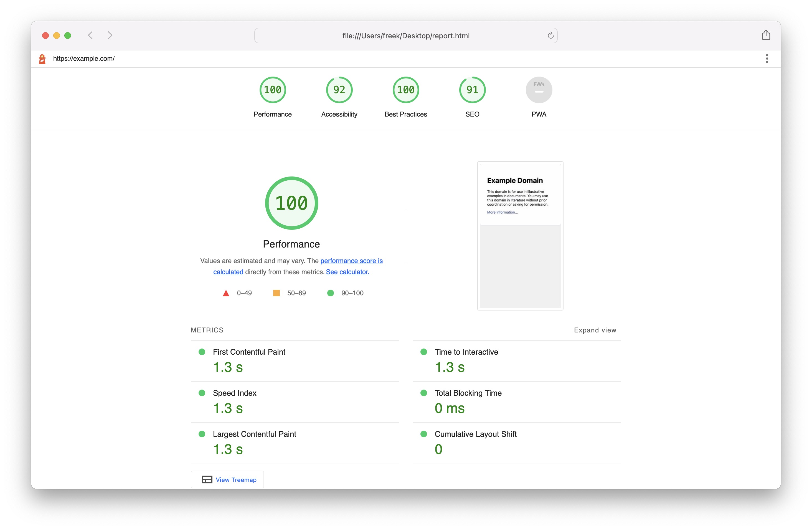This screenshot has height=530, width=812.
Task: Click the 'calculated' link text
Action: tap(228, 272)
